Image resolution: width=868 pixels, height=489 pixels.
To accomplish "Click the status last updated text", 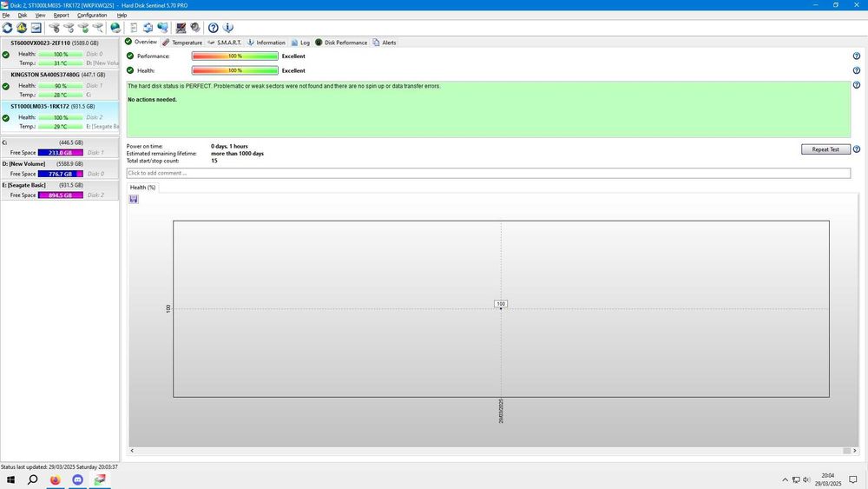I will tap(59, 466).
